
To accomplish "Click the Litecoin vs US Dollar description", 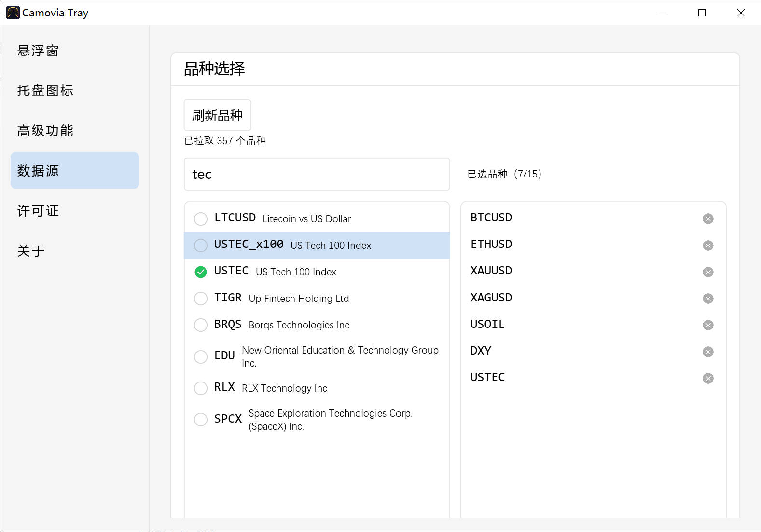I will tap(307, 219).
